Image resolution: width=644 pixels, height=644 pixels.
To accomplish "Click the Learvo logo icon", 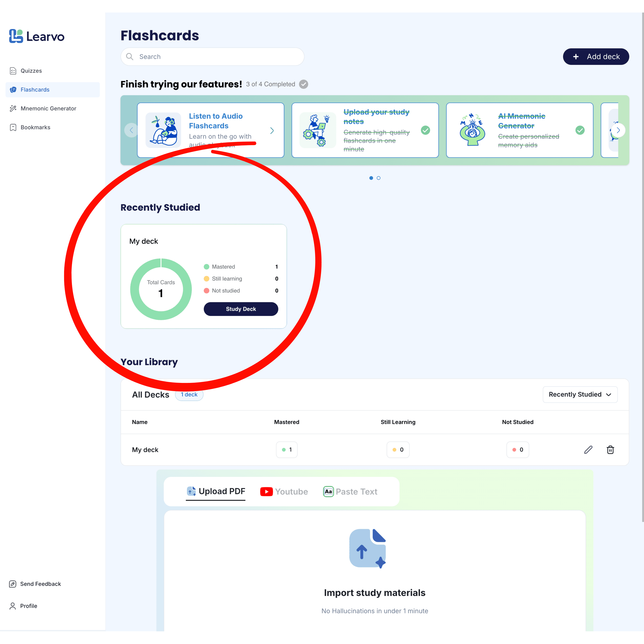I will [16, 36].
